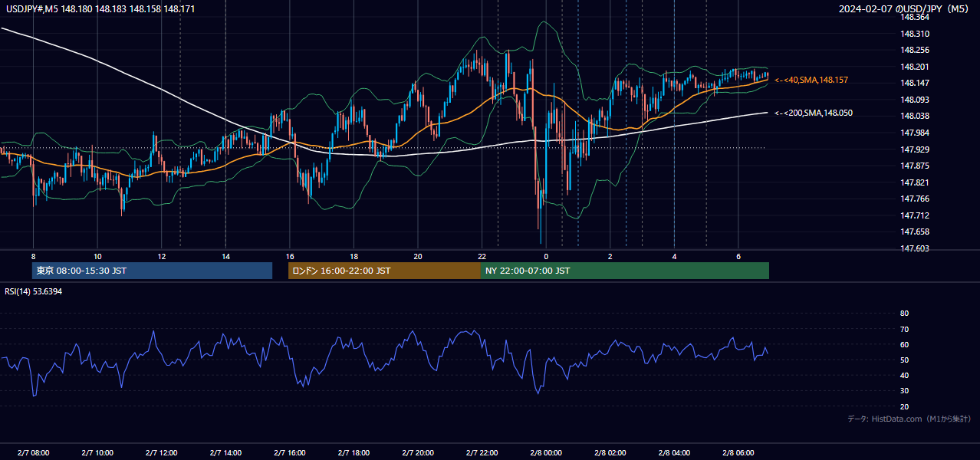
Task: Click price axis value 147.766
Action: tap(914, 199)
